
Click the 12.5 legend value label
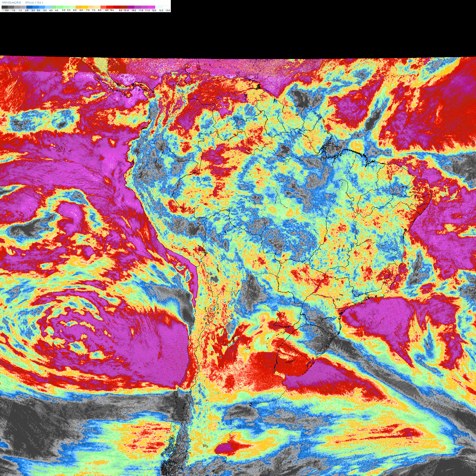coord(161,10)
